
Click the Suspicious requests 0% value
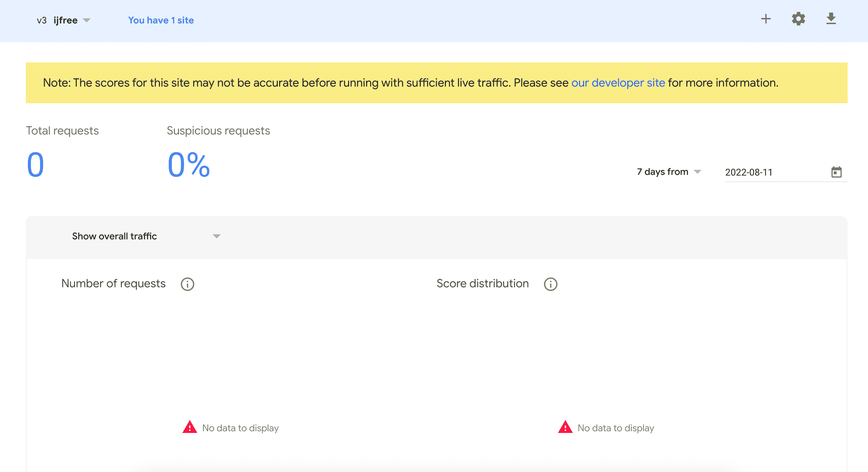tap(189, 165)
